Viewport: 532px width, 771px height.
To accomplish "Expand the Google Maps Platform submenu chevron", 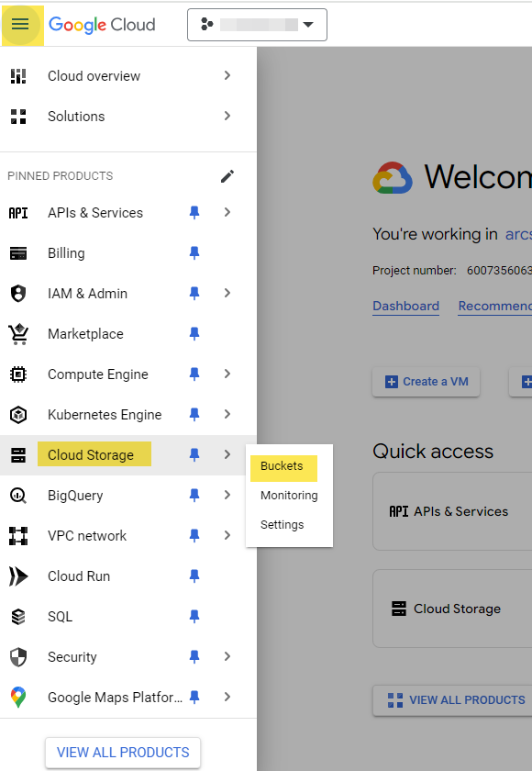I will click(227, 697).
